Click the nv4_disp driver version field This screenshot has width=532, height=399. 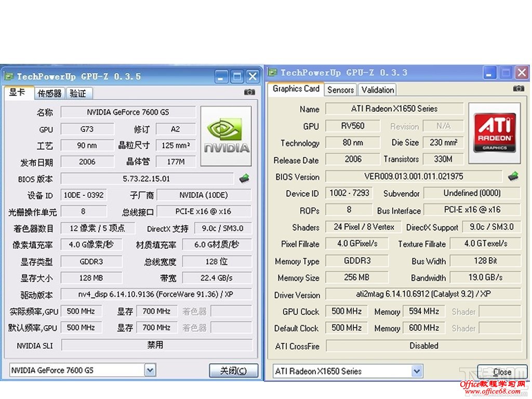156,294
